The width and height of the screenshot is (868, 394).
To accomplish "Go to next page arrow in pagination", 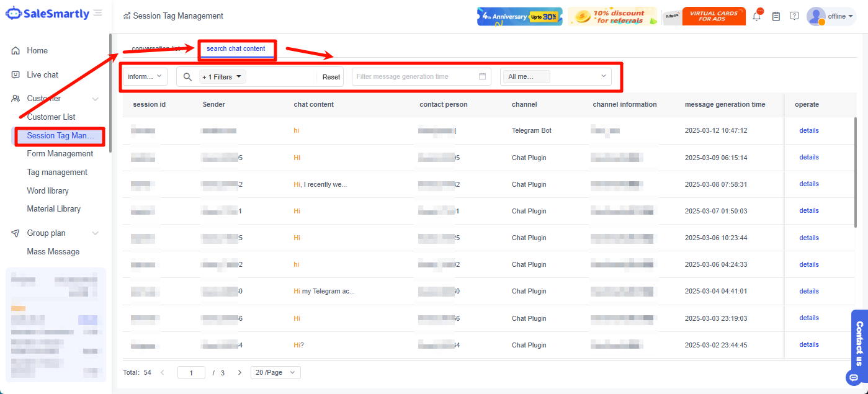I will coord(239,372).
